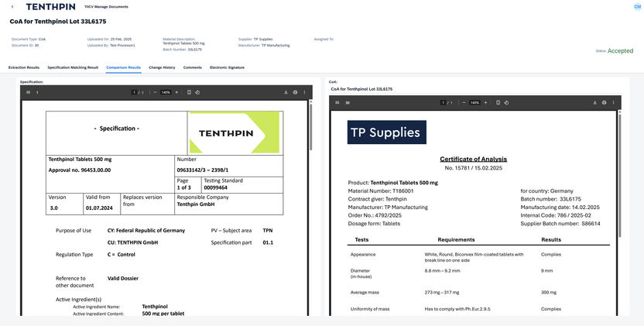Viewport: 644px width, 326px height.
Task: Click the 140% zoom field in CoA viewer
Action: [x=474, y=103]
